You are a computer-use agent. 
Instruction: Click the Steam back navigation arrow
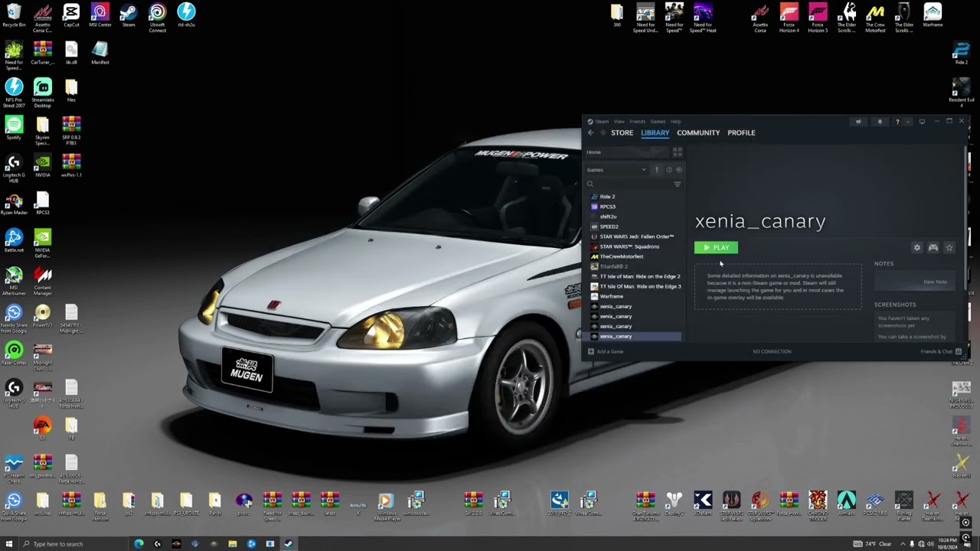[590, 132]
